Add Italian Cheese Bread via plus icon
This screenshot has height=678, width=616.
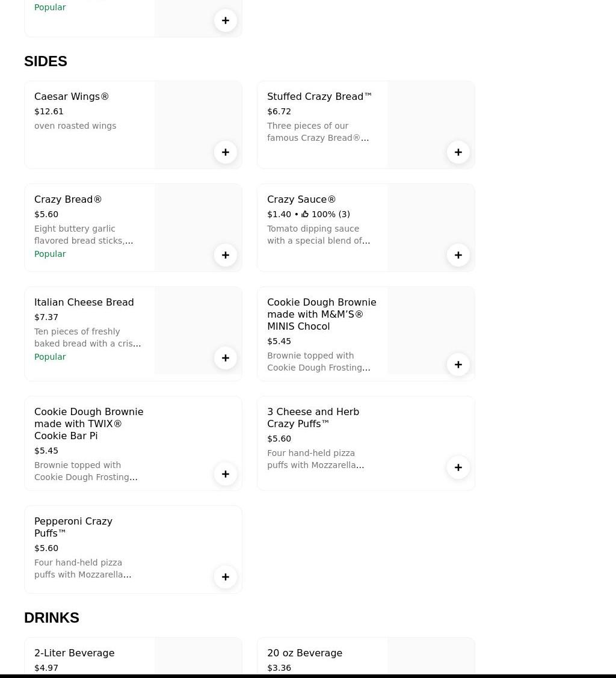[226, 358]
